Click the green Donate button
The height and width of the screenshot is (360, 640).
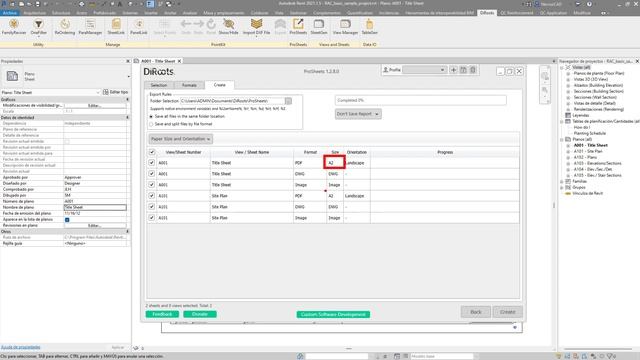pos(200,314)
